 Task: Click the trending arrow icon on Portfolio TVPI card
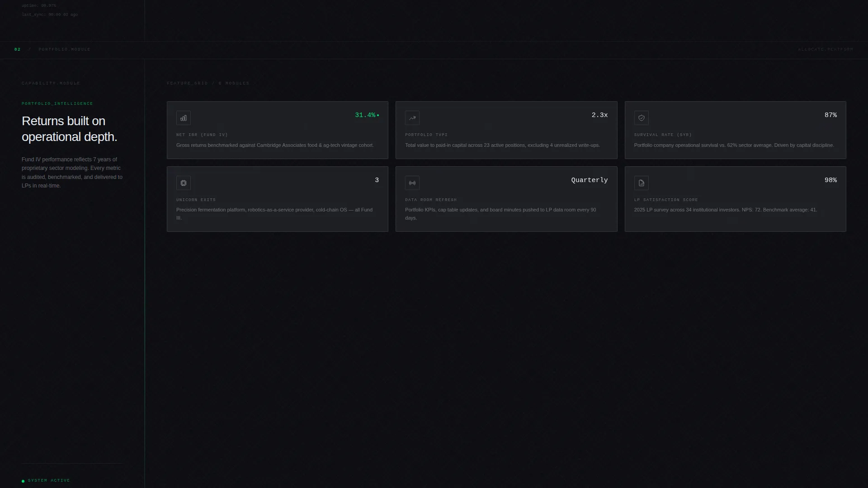tap(412, 118)
